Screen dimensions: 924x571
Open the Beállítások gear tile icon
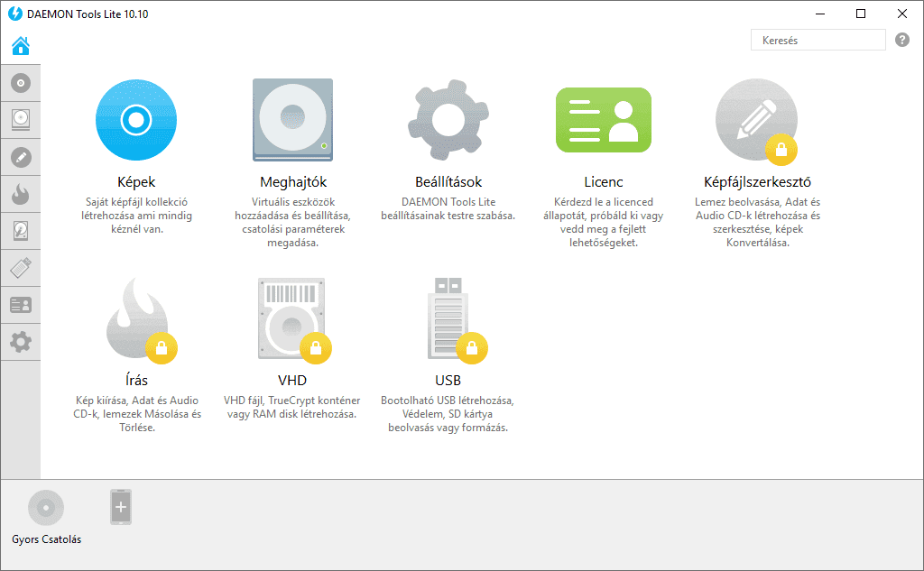448,120
